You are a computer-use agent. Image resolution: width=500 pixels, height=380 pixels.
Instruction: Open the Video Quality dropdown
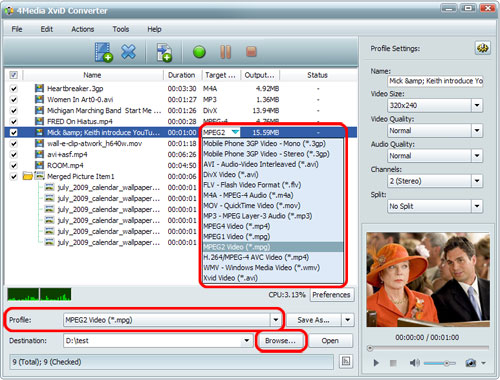[477, 130]
